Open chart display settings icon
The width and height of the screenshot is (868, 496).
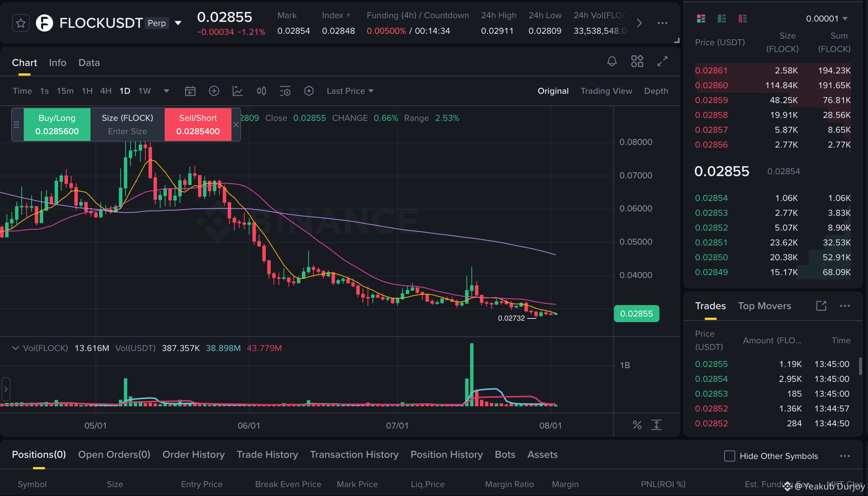click(285, 91)
